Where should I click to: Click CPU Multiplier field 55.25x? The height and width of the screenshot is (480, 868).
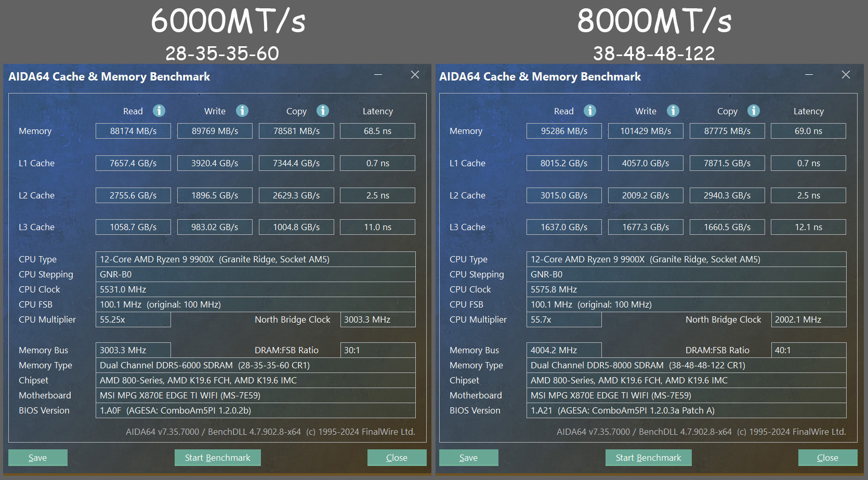tap(133, 319)
